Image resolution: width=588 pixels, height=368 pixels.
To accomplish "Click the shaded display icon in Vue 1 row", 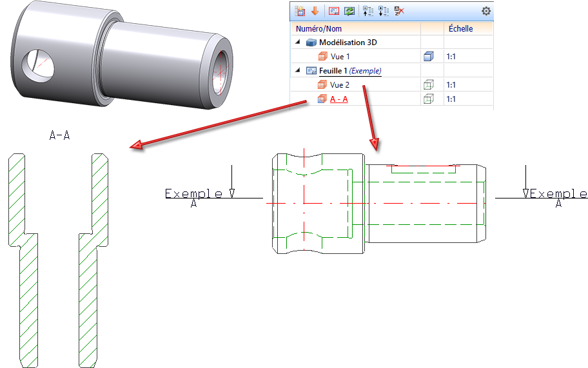I will pos(429,56).
